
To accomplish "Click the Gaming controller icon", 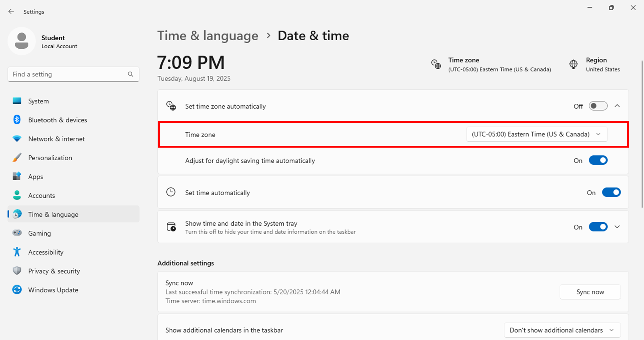I will click(17, 233).
